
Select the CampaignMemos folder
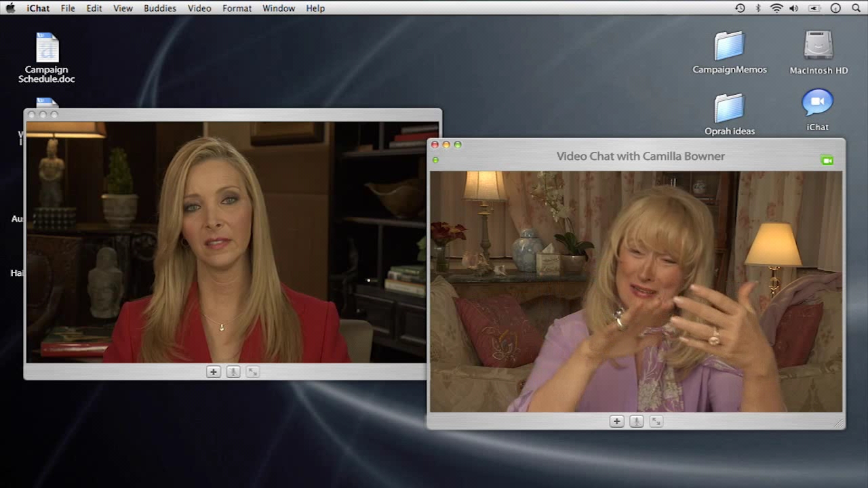pyautogui.click(x=730, y=52)
